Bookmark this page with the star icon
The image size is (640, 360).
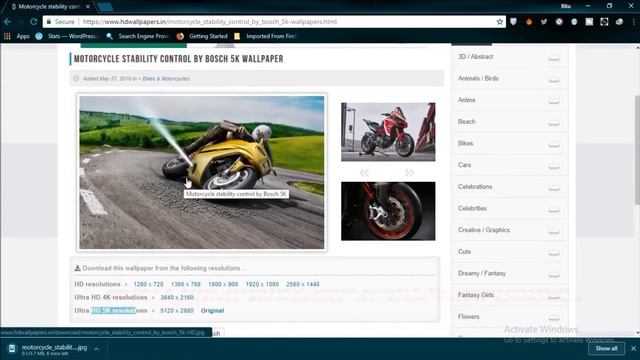click(500, 22)
